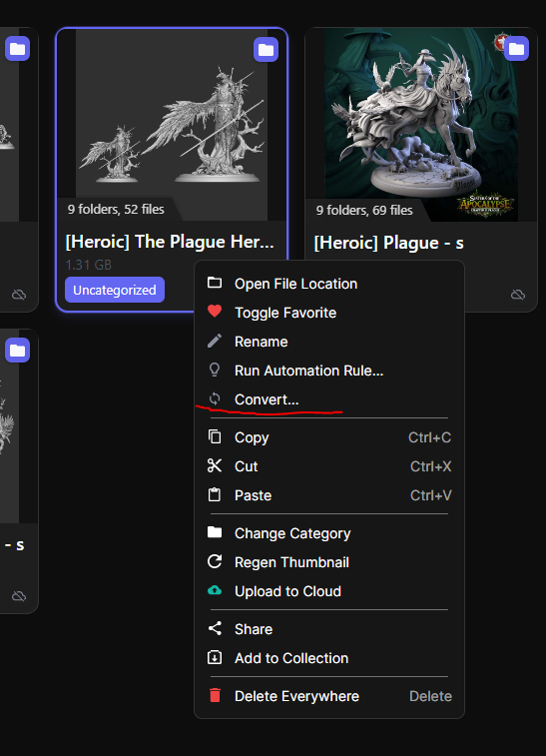546x756 pixels.
Task: Choose Upload to Cloud
Action: click(x=329, y=591)
